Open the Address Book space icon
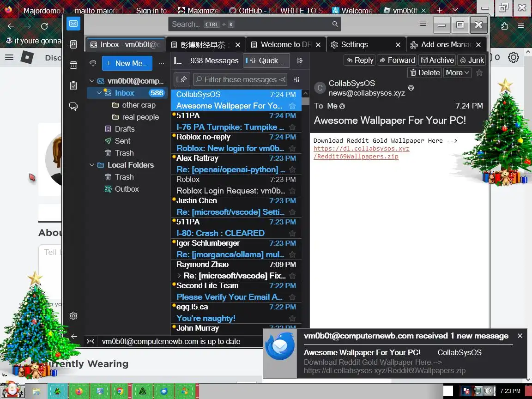Image resolution: width=532 pixels, height=399 pixels. point(73,44)
